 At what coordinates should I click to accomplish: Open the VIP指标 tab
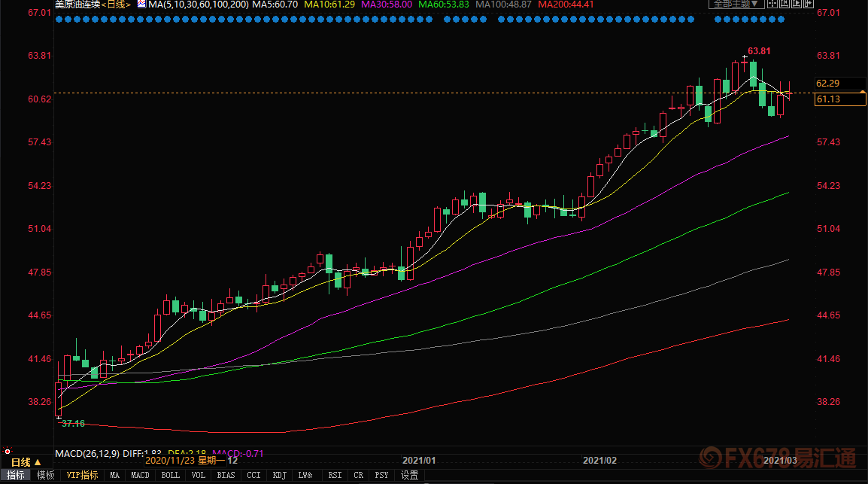point(82,475)
